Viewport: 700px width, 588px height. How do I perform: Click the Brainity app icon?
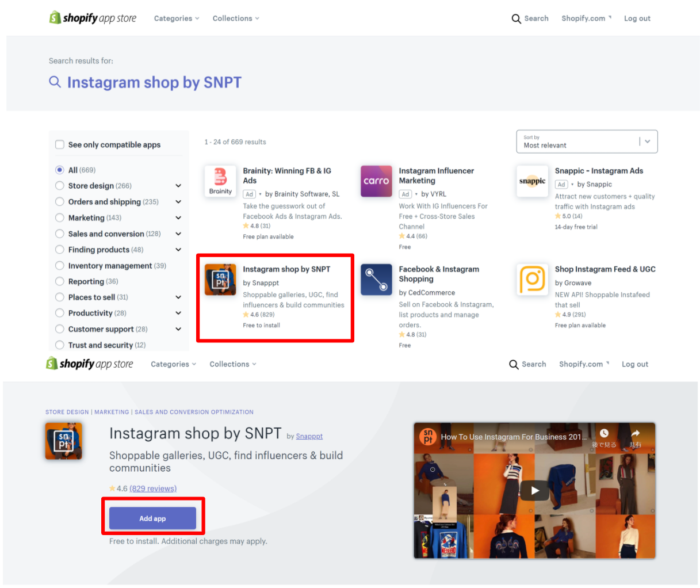click(220, 181)
